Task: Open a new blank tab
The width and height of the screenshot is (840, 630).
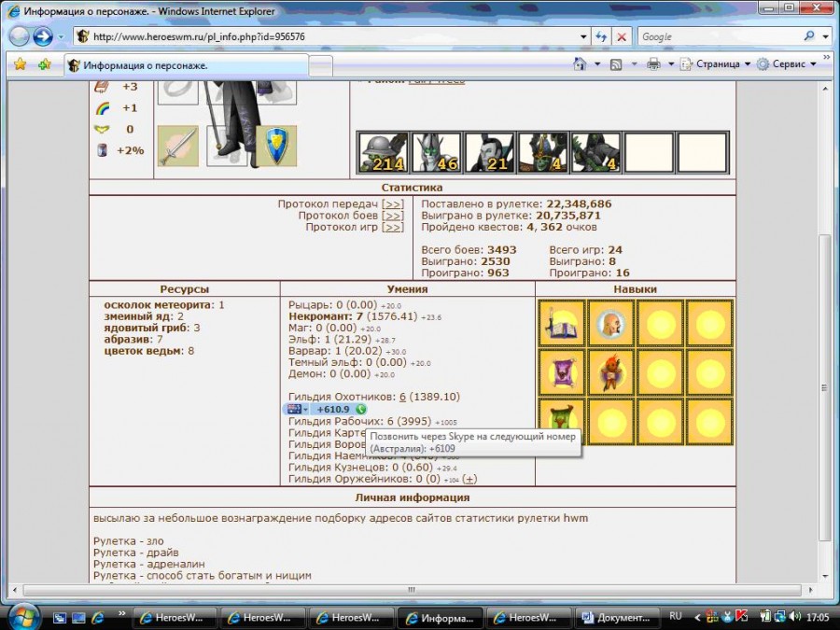Action: click(320, 66)
